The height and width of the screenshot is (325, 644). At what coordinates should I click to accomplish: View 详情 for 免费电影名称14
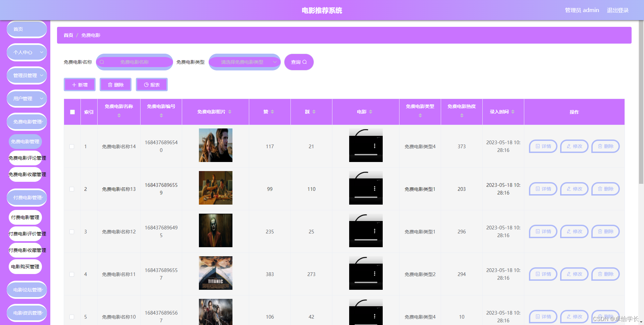(543, 146)
